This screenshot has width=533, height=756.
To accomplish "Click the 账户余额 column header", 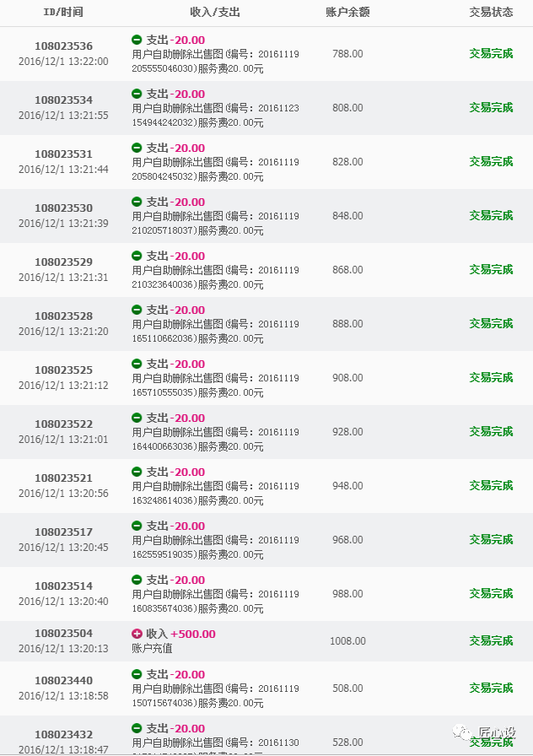I will 347,13.
